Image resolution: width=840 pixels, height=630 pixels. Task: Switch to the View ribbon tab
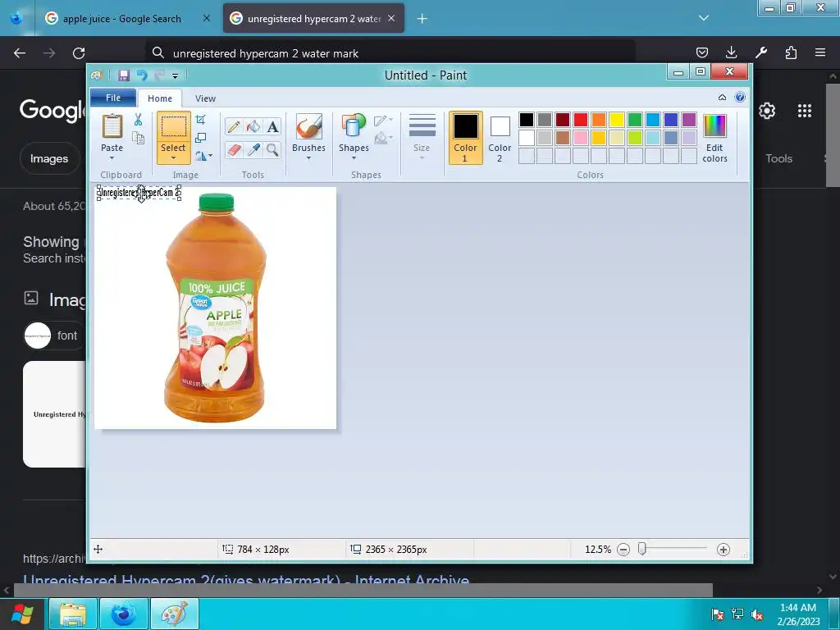[205, 98]
